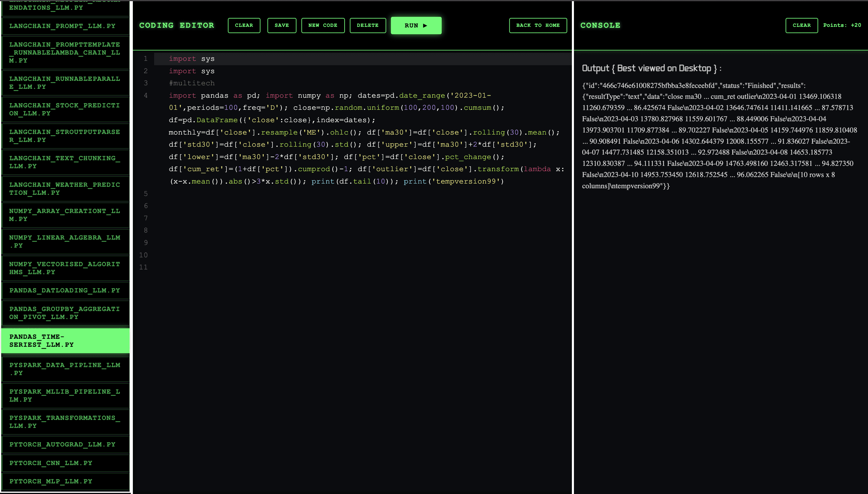Click empty editor line 5
Image resolution: width=868 pixels, height=494 pixels.
tap(363, 194)
